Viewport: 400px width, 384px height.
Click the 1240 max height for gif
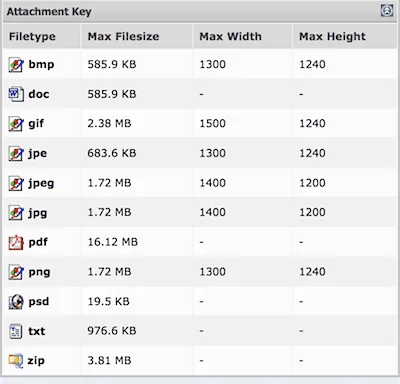(312, 124)
